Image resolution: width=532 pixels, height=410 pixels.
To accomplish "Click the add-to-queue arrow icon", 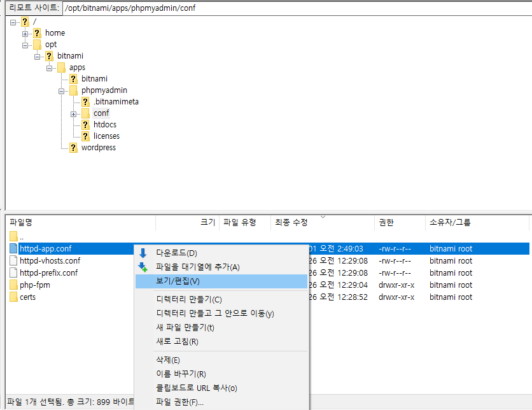I will point(143,267).
